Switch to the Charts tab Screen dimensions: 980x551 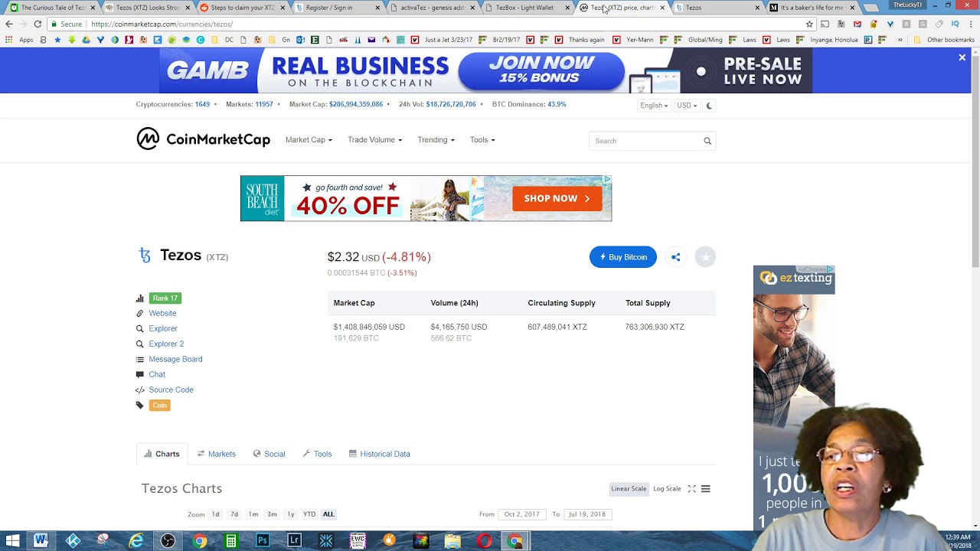coord(162,454)
